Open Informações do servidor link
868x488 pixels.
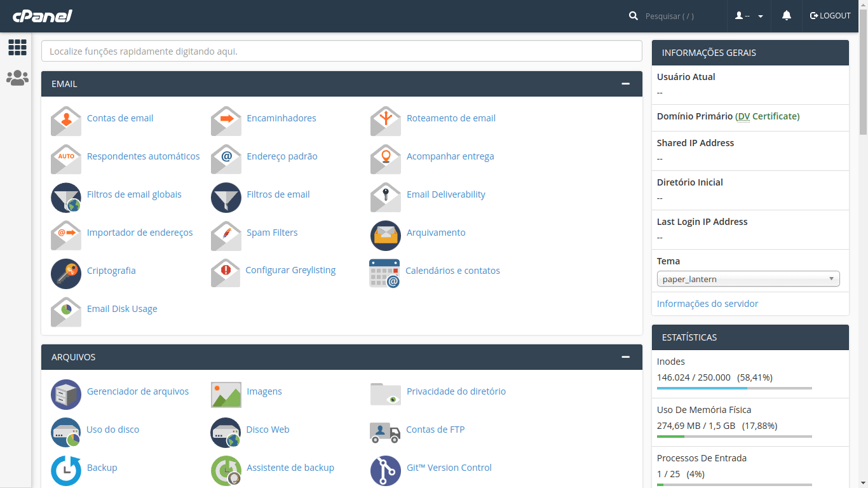click(707, 304)
